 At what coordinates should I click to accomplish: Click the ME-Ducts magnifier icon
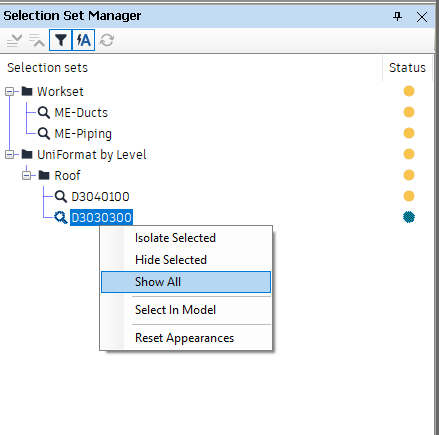coord(43,113)
